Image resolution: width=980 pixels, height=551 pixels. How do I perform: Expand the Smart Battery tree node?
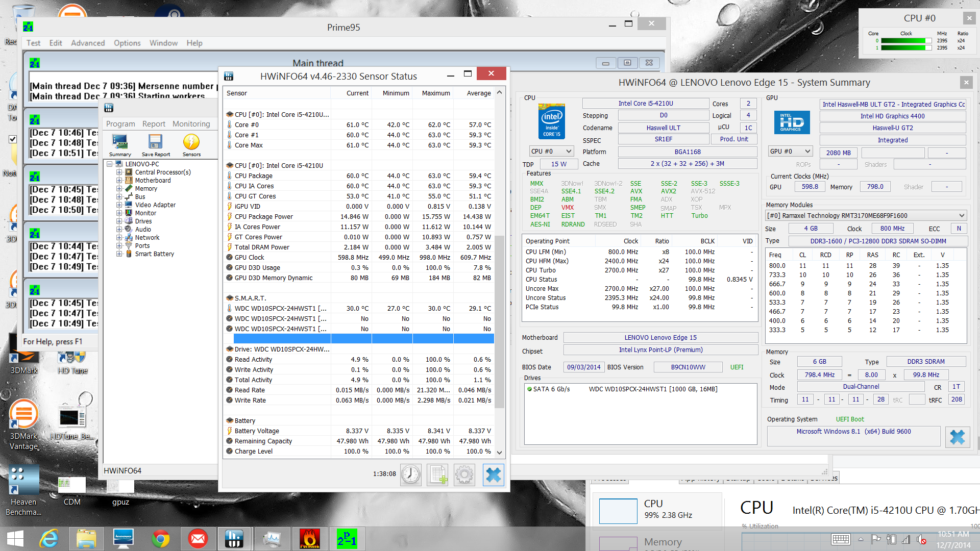pyautogui.click(x=119, y=254)
